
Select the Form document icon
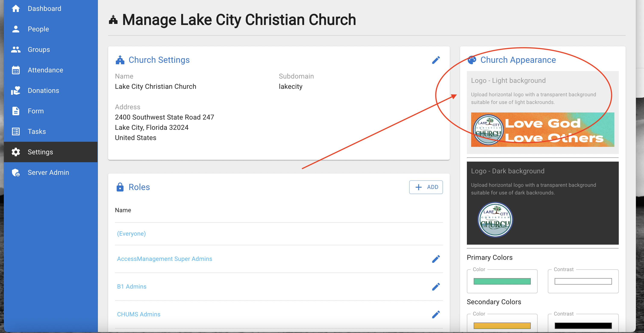[x=16, y=111]
